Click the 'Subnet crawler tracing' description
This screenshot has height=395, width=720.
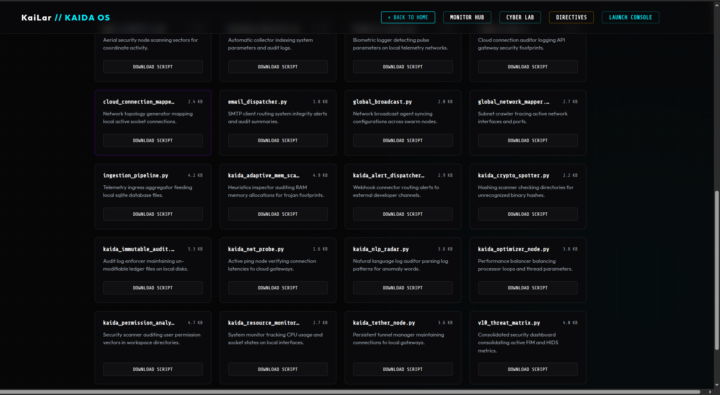[x=523, y=118]
